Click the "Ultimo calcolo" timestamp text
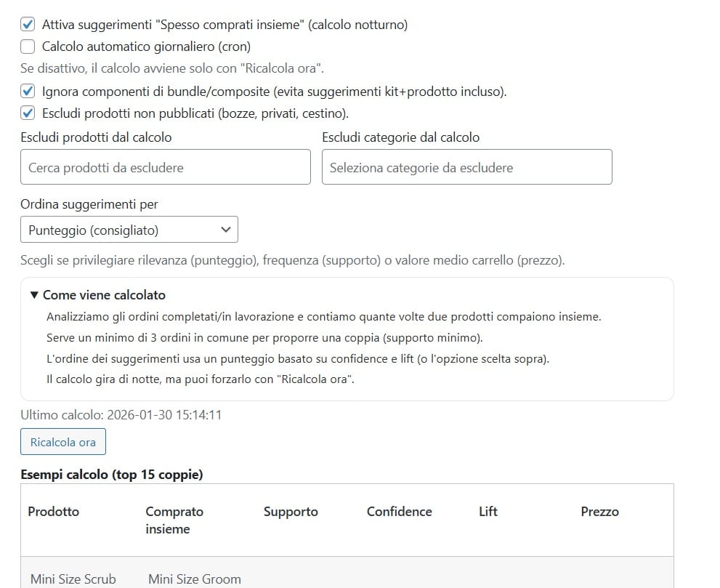The image size is (720, 588). (x=121, y=415)
